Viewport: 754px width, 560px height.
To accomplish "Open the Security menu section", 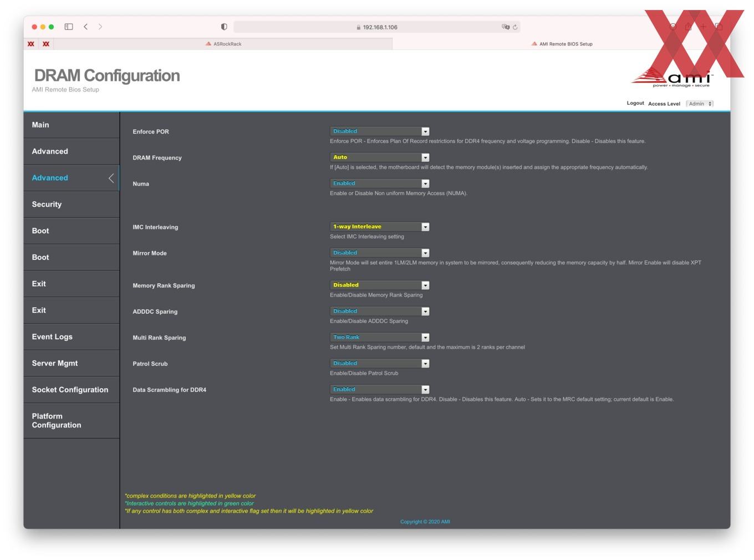I will 72,205.
